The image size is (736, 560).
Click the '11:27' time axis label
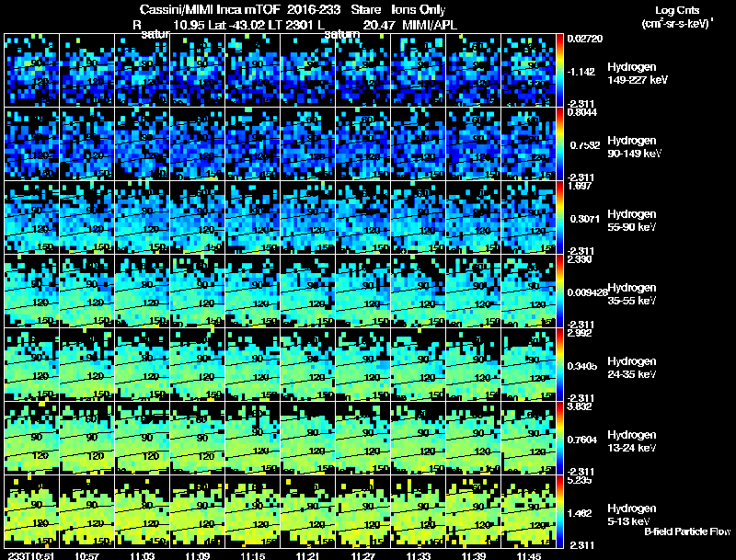[x=363, y=555]
